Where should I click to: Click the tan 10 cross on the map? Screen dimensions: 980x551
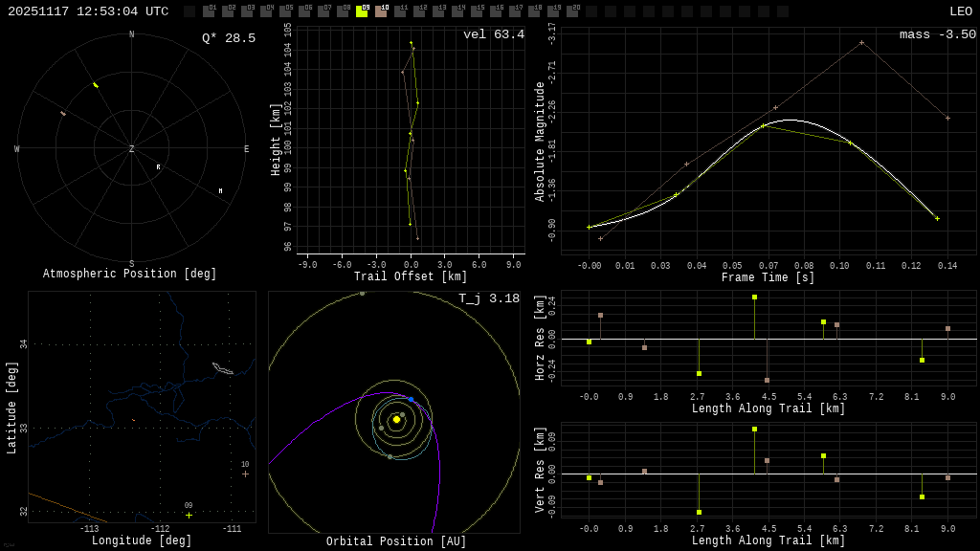pos(245,474)
